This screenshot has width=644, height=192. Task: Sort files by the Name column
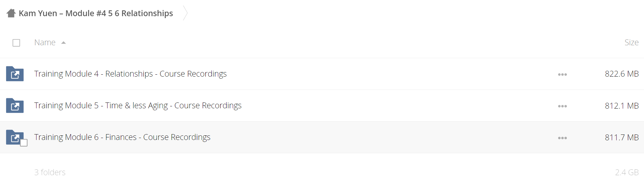(x=45, y=42)
